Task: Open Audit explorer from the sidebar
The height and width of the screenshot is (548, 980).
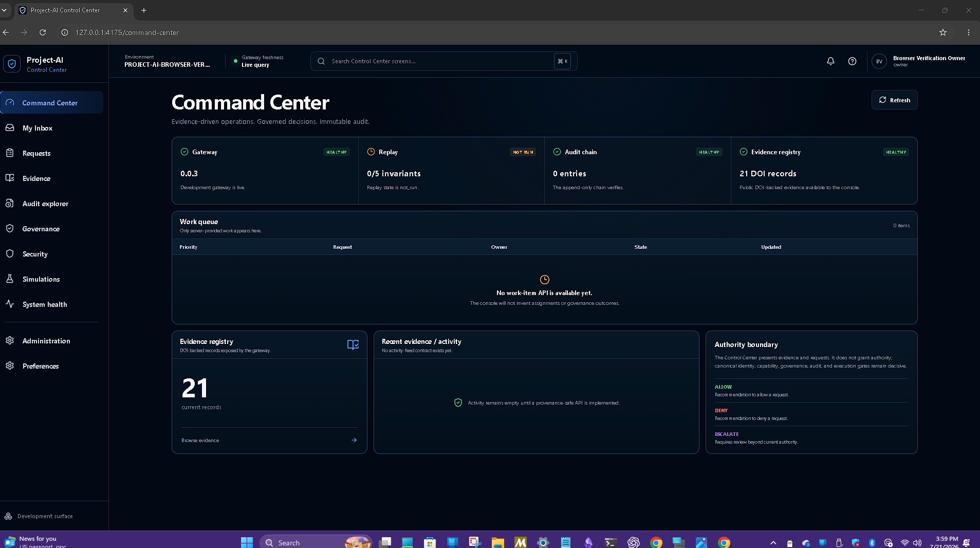Action: click(51, 204)
